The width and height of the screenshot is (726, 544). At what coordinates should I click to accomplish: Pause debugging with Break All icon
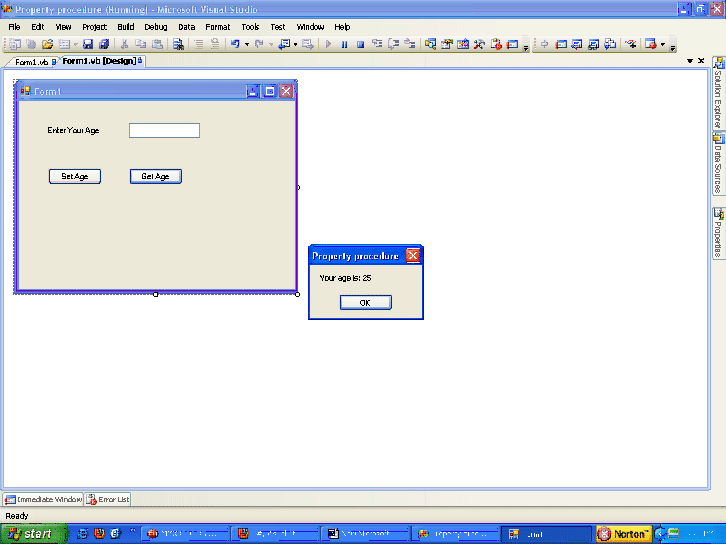pyautogui.click(x=344, y=44)
